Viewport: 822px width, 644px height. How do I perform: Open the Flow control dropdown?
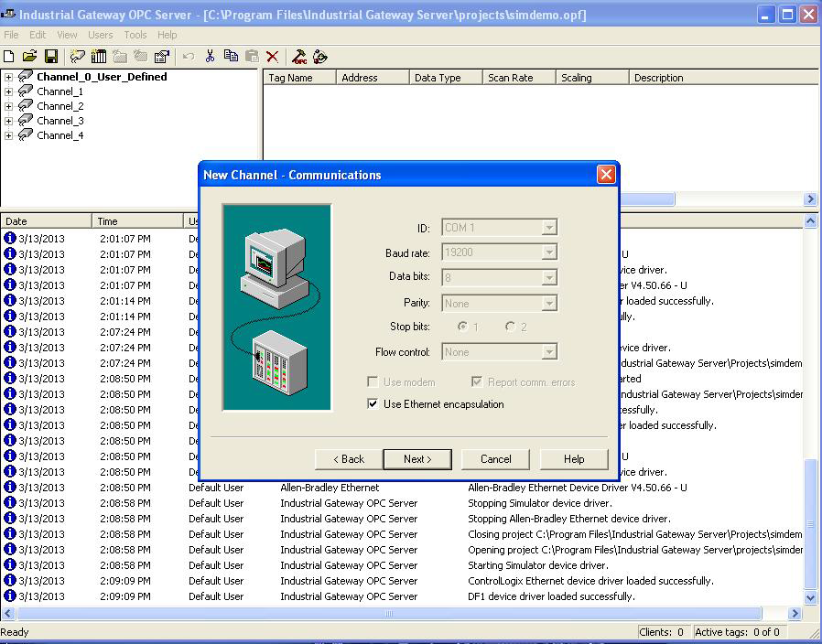(x=549, y=352)
